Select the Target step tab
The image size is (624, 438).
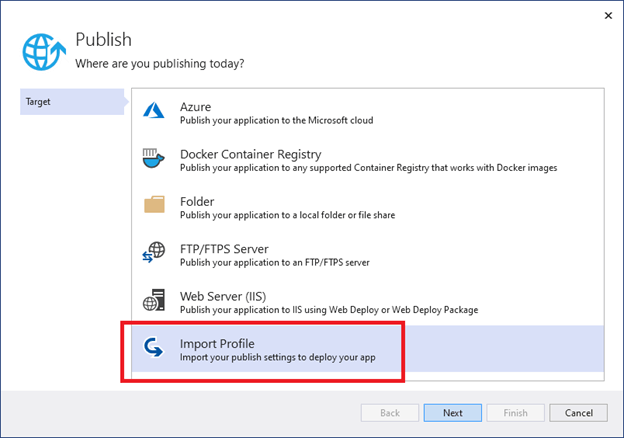click(71, 102)
